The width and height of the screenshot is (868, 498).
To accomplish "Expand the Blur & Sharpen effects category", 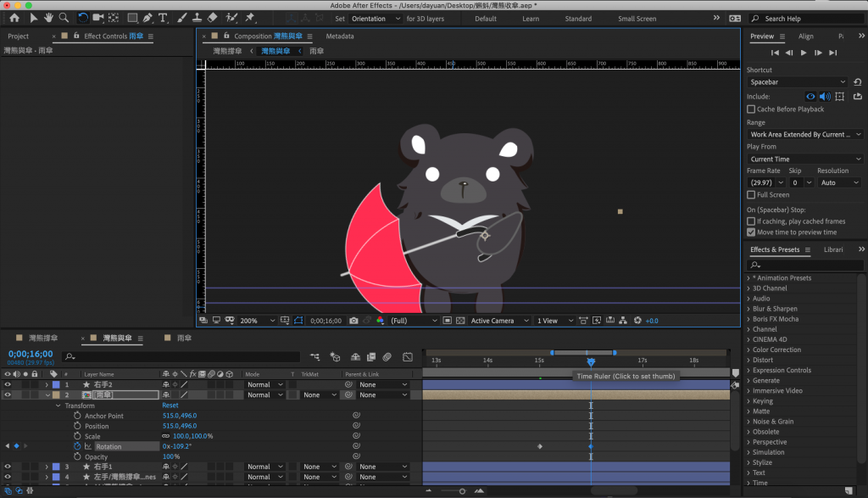I will [x=748, y=309].
